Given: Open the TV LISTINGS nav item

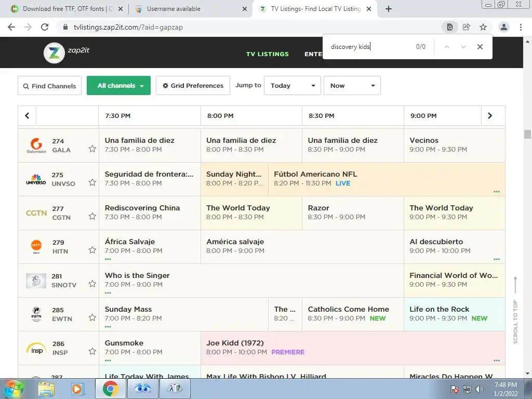Looking at the screenshot, I should [x=268, y=54].
